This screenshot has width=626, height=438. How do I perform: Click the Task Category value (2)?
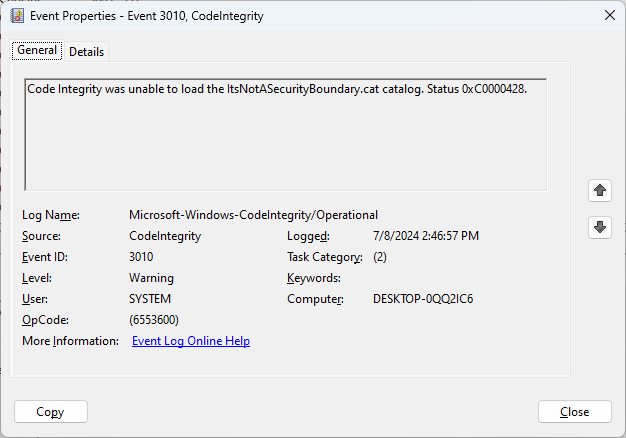(380, 257)
